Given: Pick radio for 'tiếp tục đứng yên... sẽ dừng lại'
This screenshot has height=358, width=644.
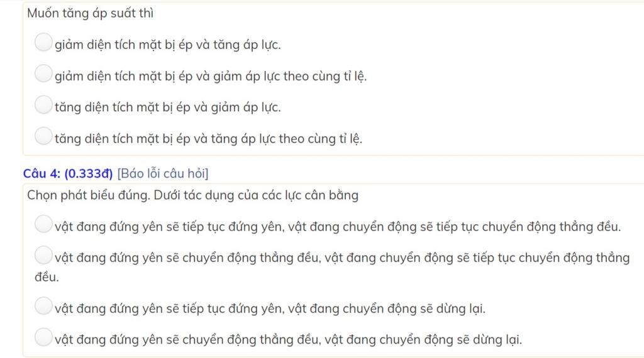Looking at the screenshot, I should [x=43, y=306].
